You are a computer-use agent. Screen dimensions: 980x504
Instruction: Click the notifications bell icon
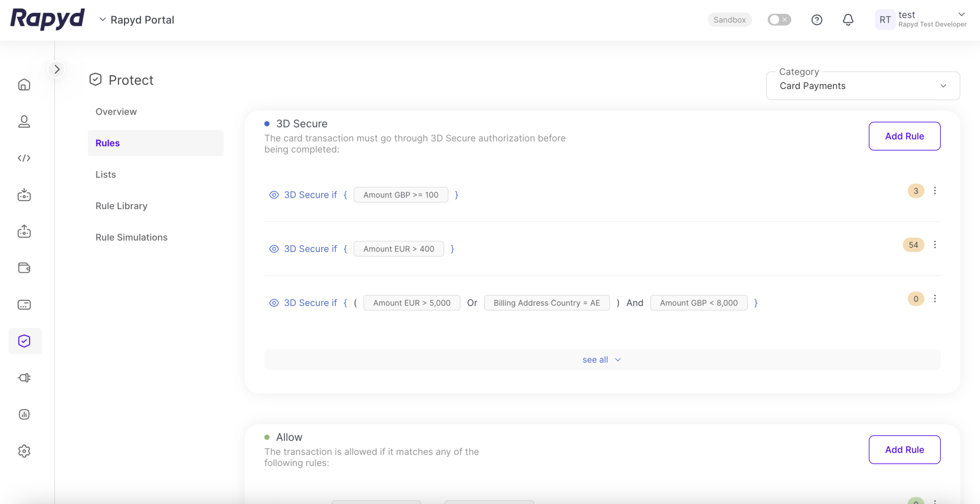point(848,20)
